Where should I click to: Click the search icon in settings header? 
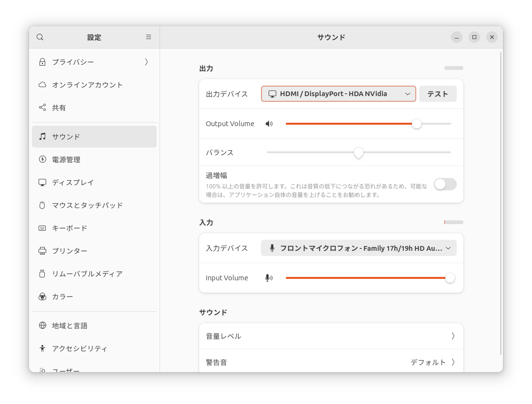click(x=40, y=37)
